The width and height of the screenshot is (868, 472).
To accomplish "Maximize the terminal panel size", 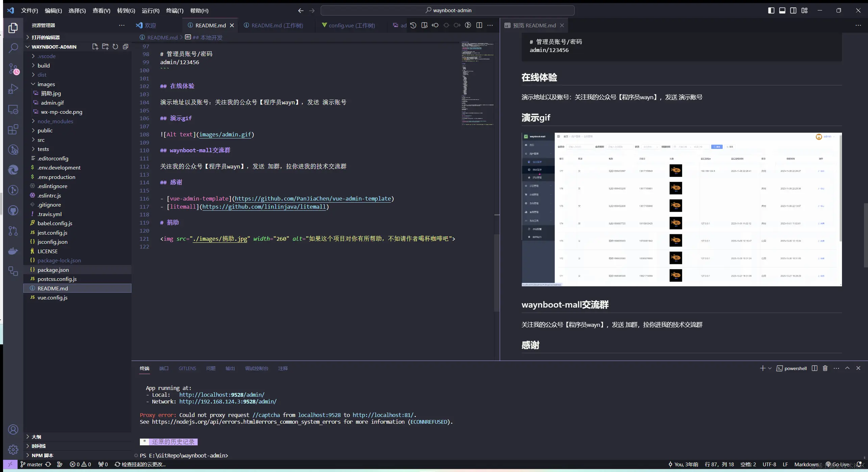I will 847,368.
